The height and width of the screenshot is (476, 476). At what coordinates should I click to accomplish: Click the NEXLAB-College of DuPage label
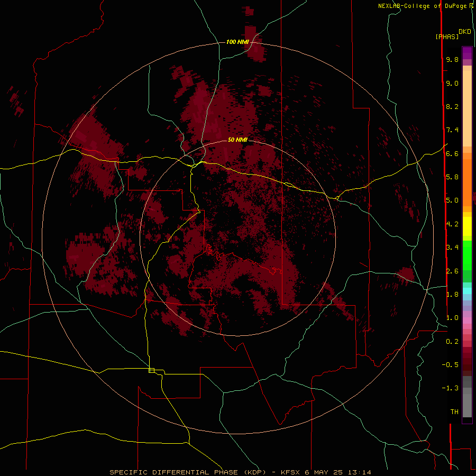tap(423, 6)
